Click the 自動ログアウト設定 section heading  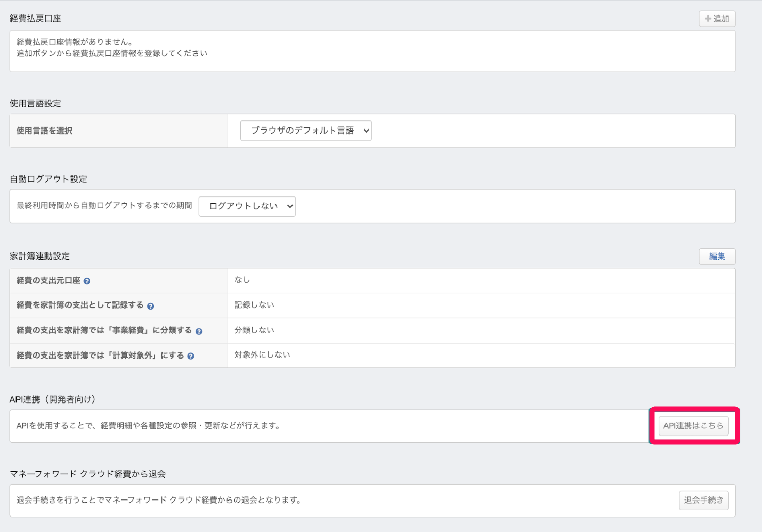click(48, 179)
